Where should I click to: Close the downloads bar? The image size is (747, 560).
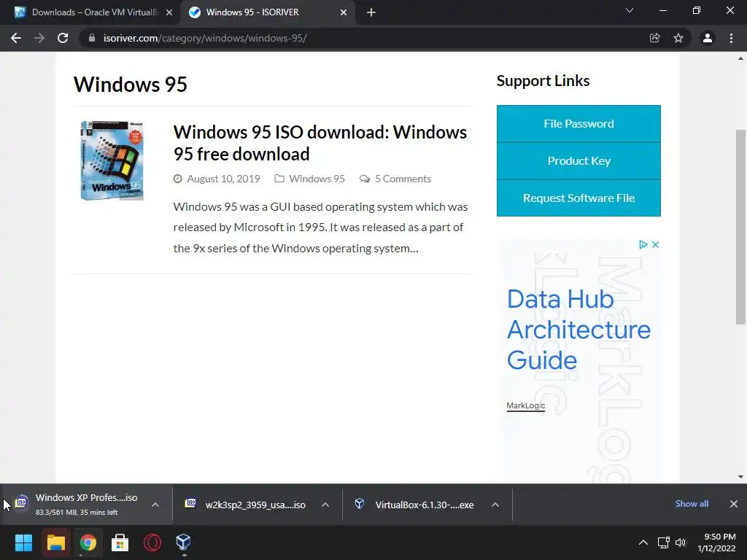point(734,504)
